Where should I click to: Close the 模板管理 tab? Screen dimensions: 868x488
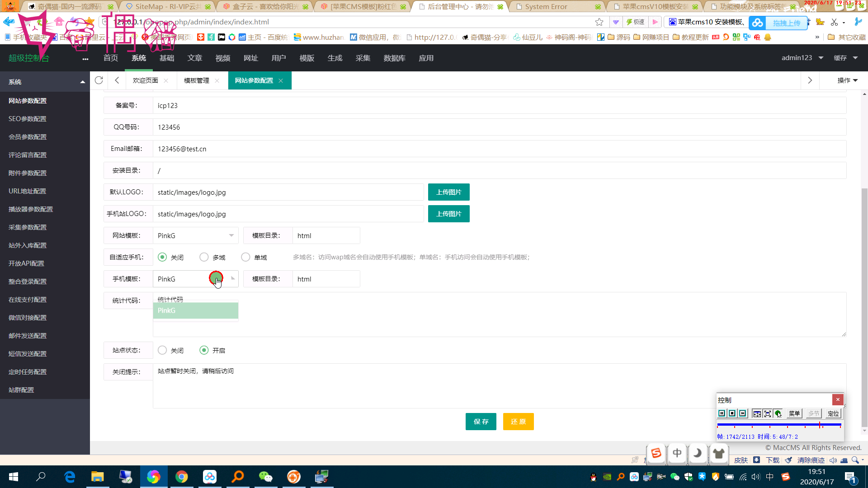[217, 80]
